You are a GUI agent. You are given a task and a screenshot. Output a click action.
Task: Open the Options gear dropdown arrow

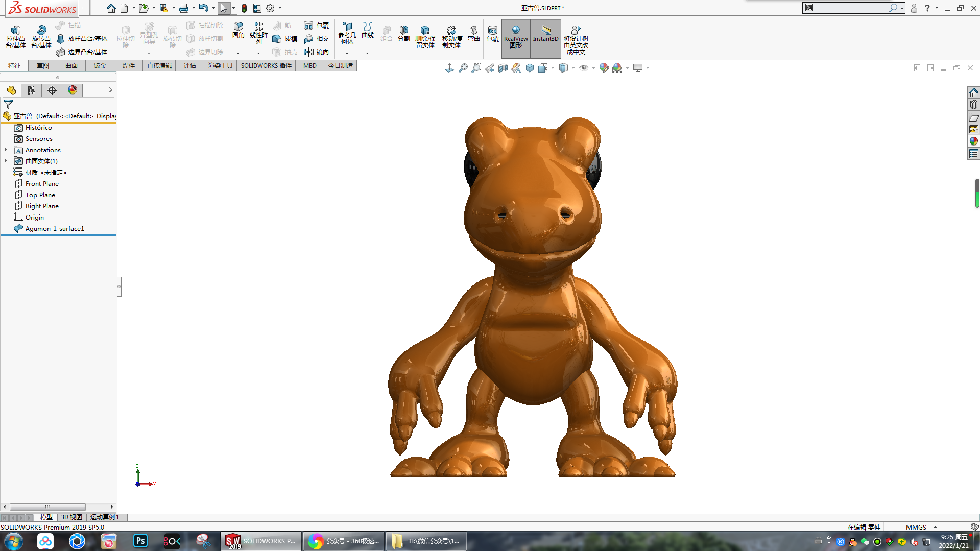280,8
